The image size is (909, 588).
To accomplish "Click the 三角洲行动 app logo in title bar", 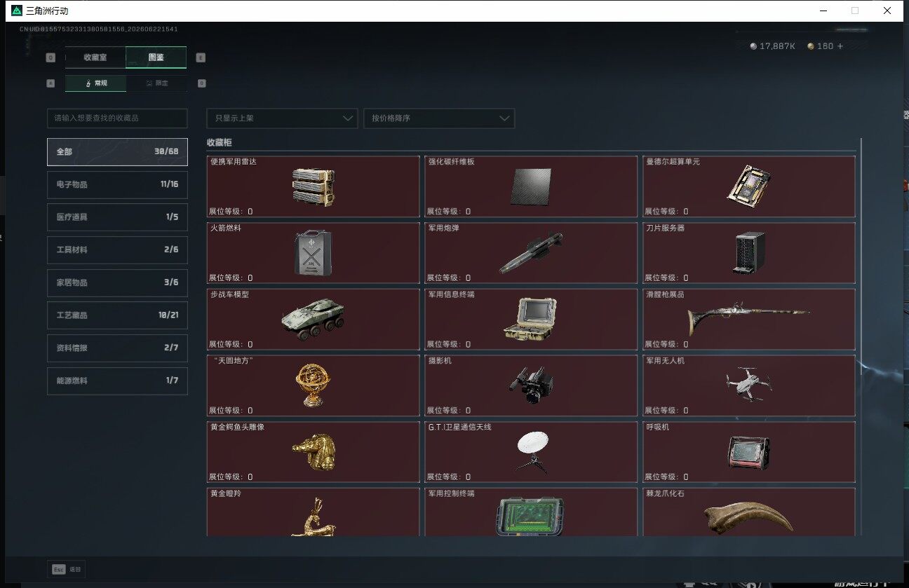I will (16, 11).
